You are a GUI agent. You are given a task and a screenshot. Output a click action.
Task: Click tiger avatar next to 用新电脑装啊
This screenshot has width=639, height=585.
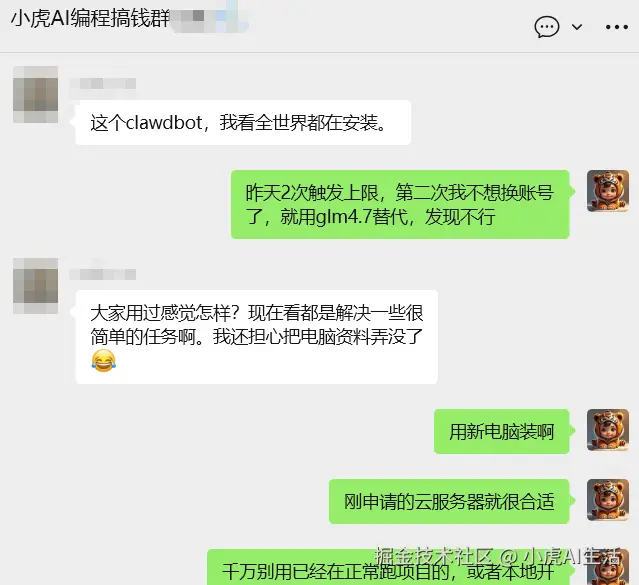pyautogui.click(x=608, y=430)
